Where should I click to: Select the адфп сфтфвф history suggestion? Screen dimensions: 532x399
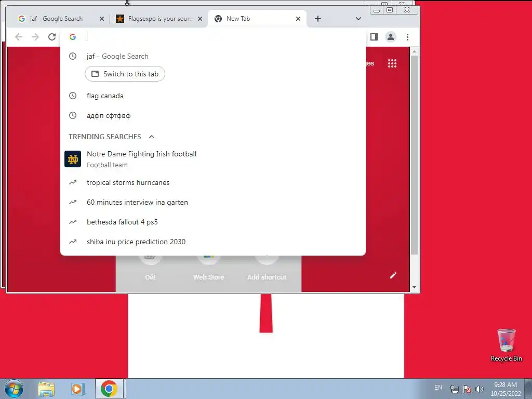click(212, 115)
